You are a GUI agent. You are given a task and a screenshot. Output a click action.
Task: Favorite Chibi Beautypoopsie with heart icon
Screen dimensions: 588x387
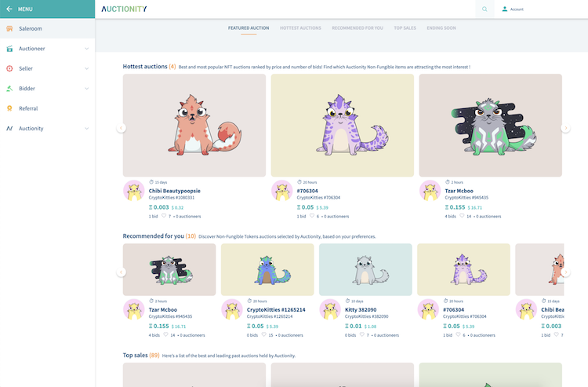pyautogui.click(x=164, y=216)
